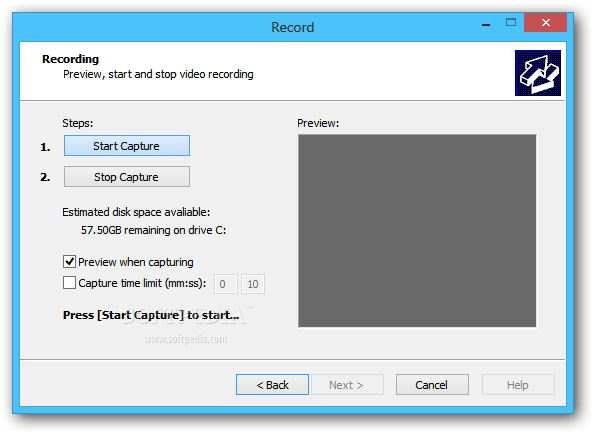Uncheck Preview when capturing checkbox
Screen dimensions: 594x434
coord(69,262)
